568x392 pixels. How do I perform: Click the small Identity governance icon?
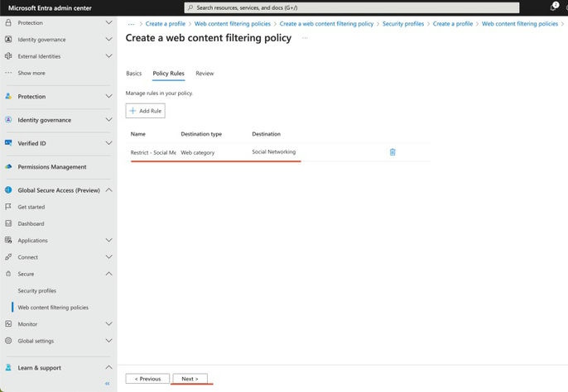coord(8,39)
